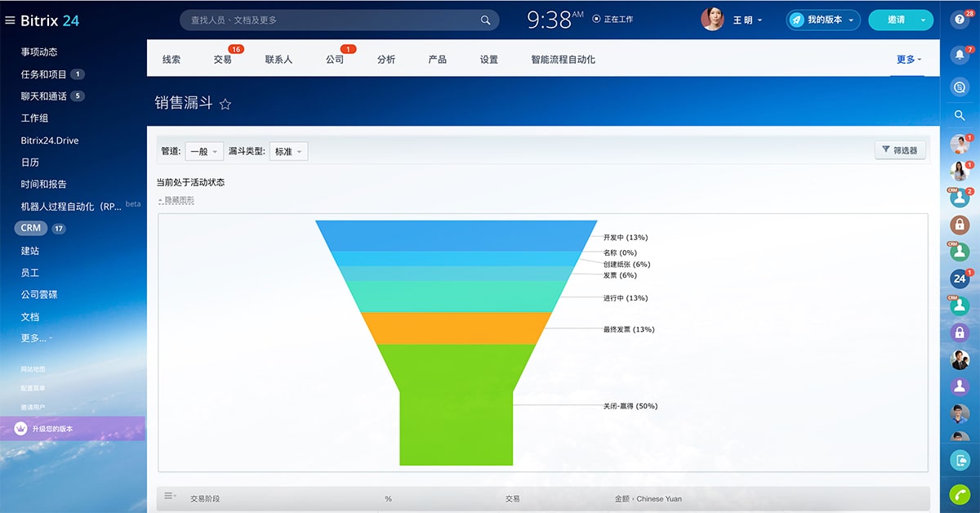Open the teal mobile device icon above phone button

[960, 460]
